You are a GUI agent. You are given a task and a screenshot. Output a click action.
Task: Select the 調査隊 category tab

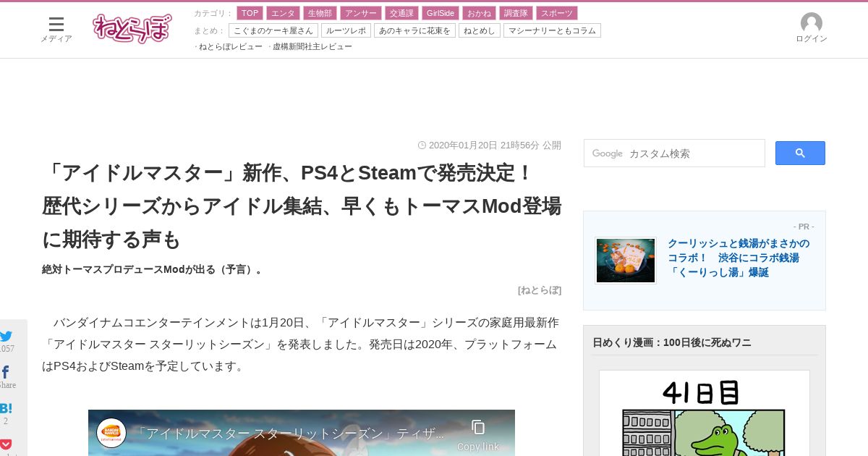pyautogui.click(x=516, y=13)
